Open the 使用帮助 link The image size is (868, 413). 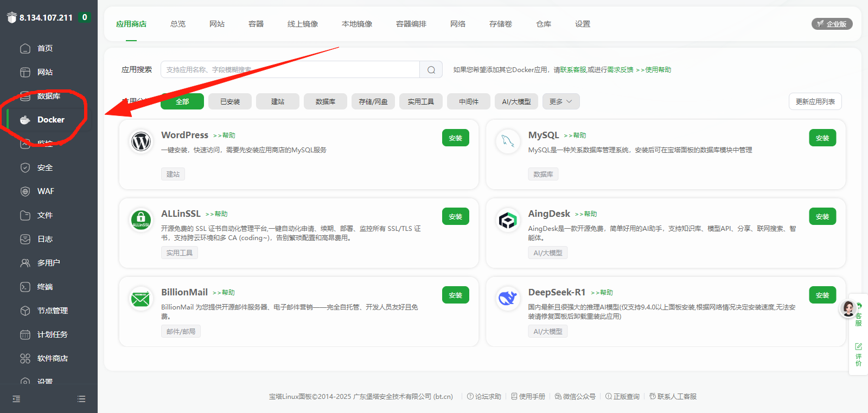654,70
